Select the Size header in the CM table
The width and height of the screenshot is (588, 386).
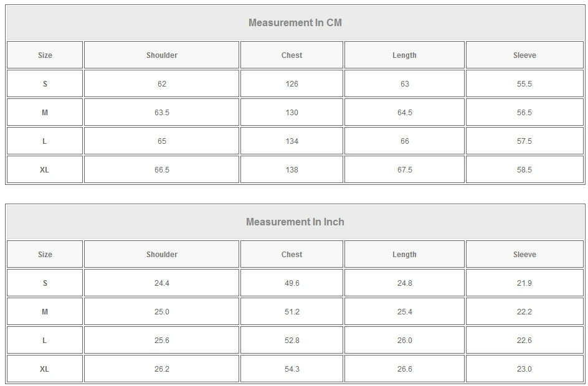pyautogui.click(x=45, y=55)
